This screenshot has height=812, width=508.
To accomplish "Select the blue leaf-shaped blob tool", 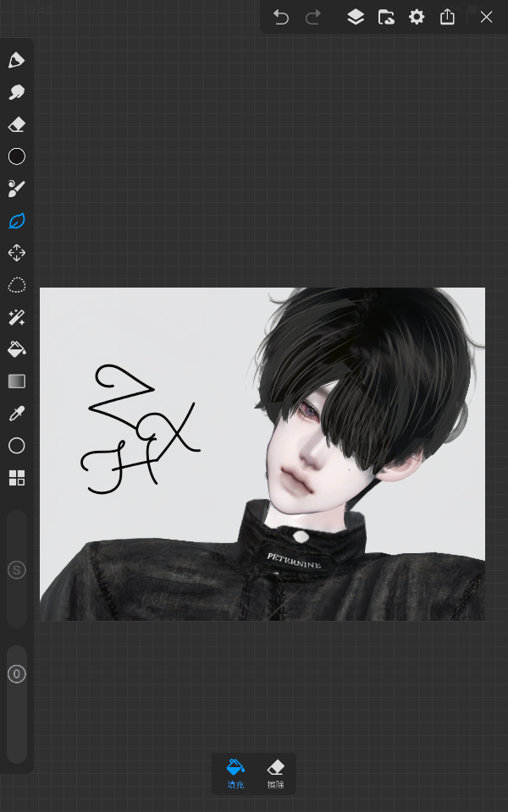I will [17, 221].
